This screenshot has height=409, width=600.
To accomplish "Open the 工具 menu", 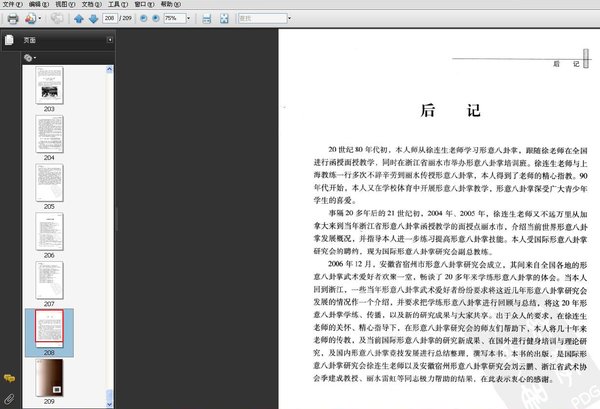I will (x=118, y=4).
